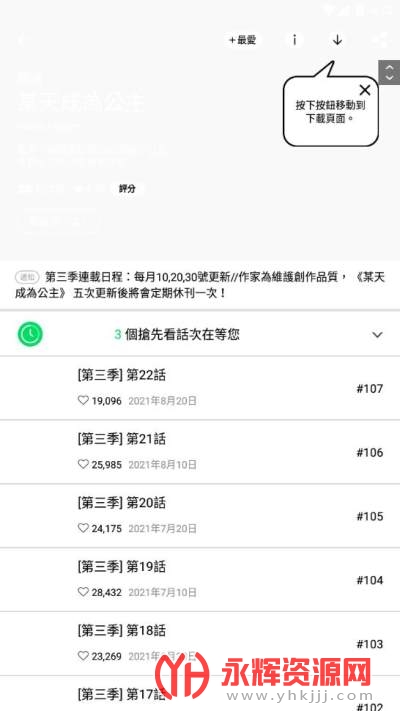Go back with the top-left arrow
This screenshot has height=711, width=400.
click(21, 40)
